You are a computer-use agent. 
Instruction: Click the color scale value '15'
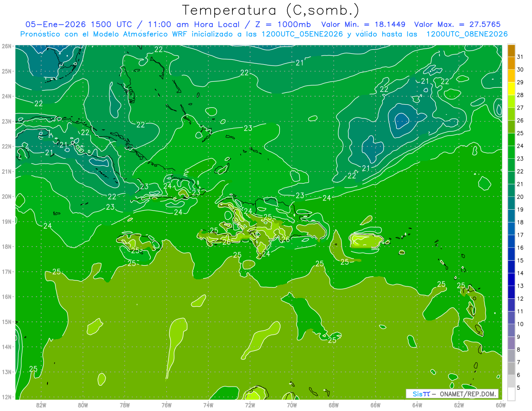point(520,261)
